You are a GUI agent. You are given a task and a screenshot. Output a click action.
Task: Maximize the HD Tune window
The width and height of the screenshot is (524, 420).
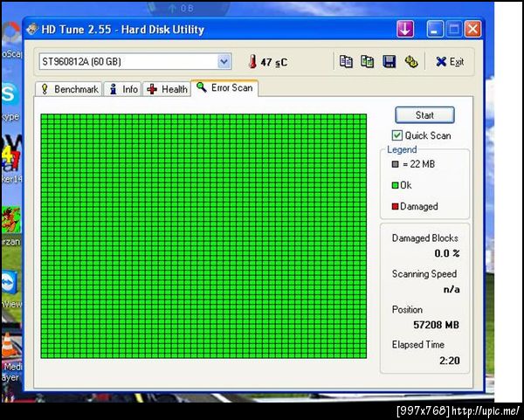(x=454, y=29)
